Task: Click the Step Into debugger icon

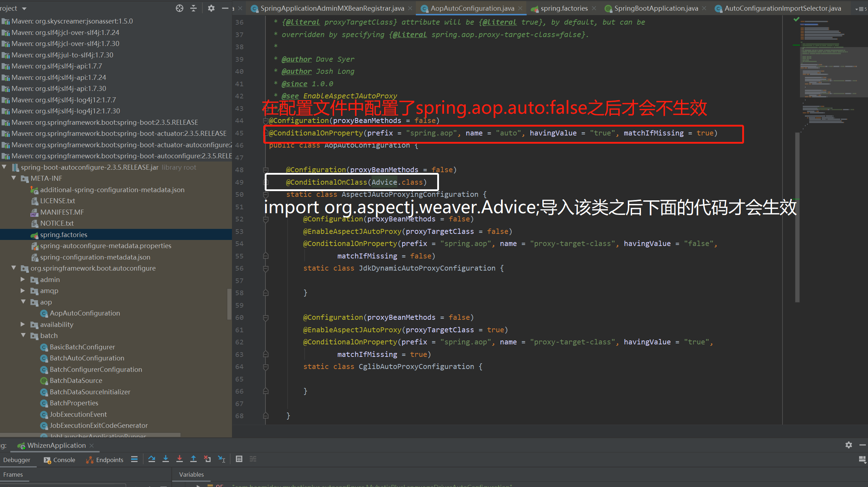Action: click(166, 459)
